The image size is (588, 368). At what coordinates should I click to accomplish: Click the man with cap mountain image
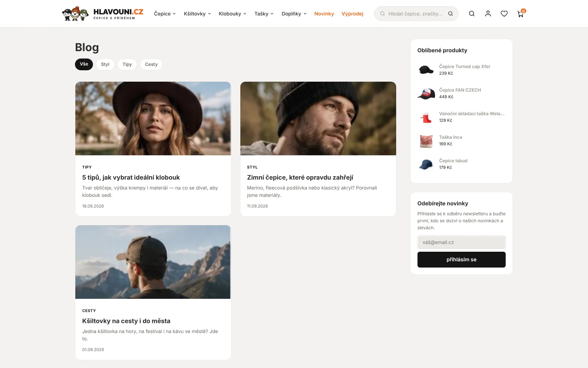click(x=153, y=262)
